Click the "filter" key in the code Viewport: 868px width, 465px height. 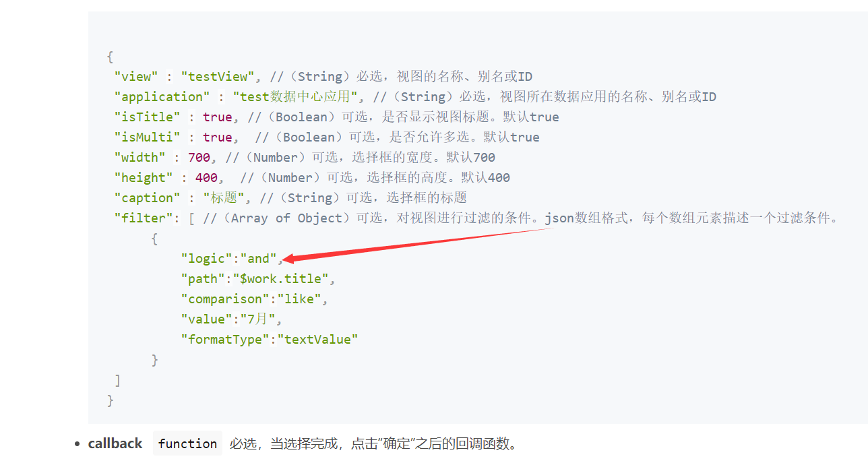pyautogui.click(x=144, y=218)
